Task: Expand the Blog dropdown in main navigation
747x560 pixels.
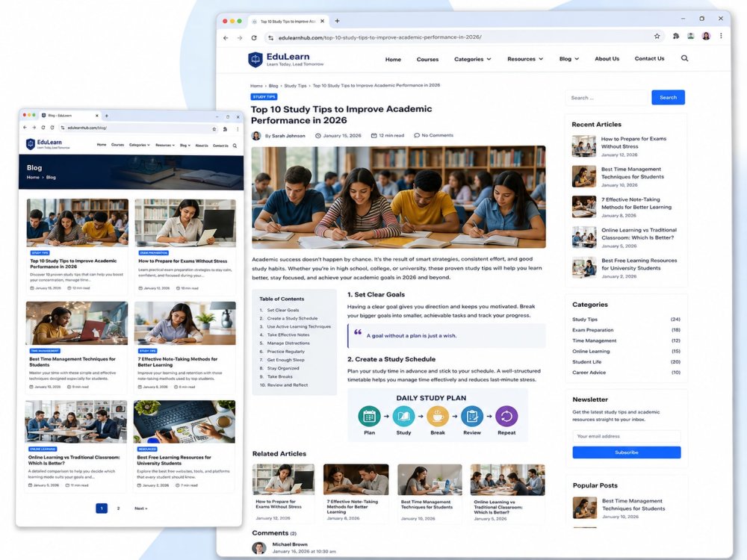Action: point(569,59)
